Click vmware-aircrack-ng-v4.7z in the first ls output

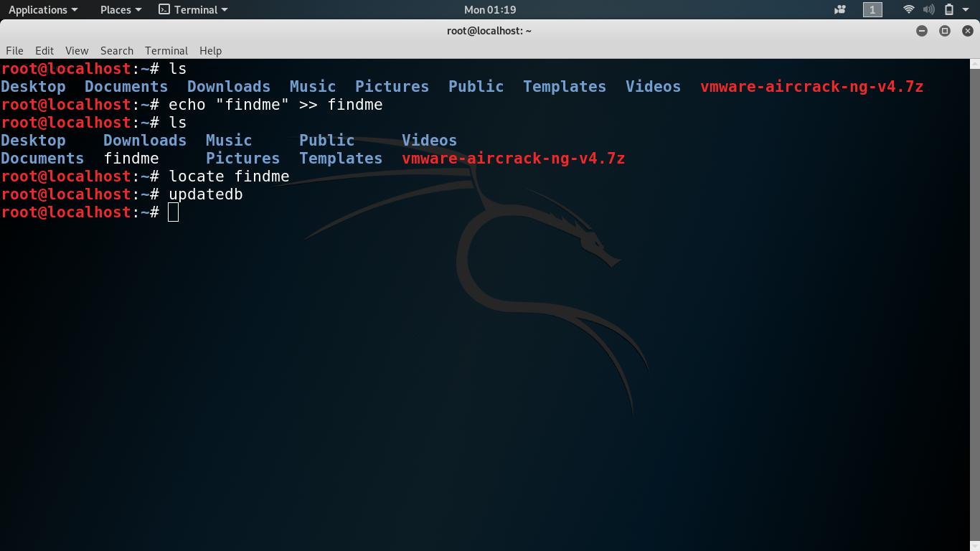tap(812, 87)
